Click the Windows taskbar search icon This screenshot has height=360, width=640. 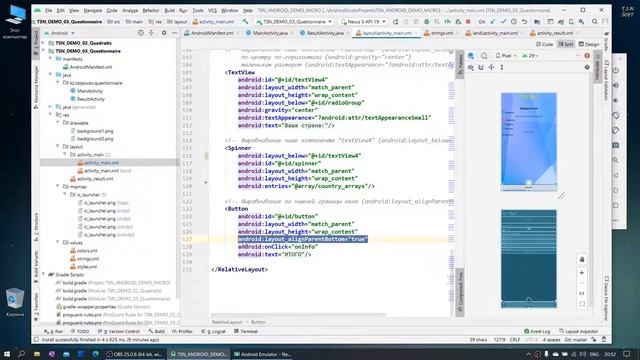[21, 354]
